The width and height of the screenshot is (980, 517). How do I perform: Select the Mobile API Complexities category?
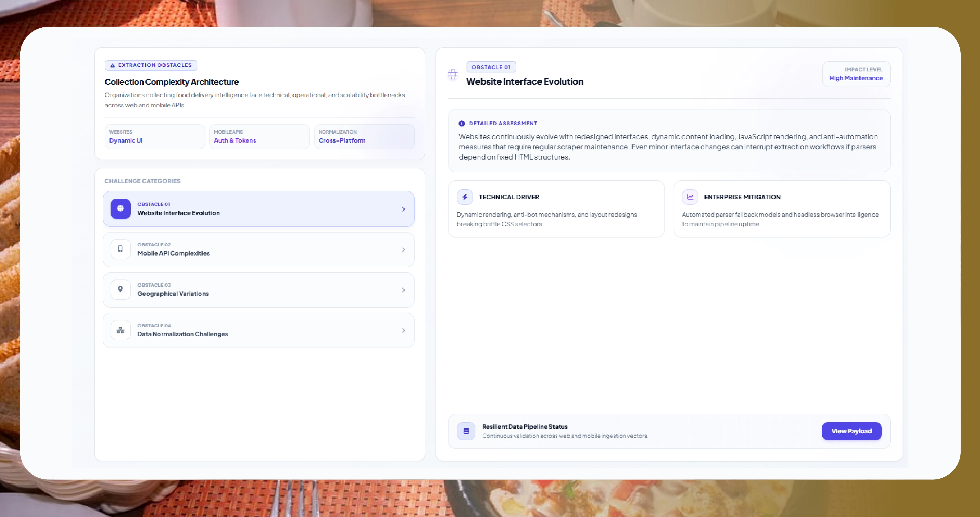[x=259, y=249]
